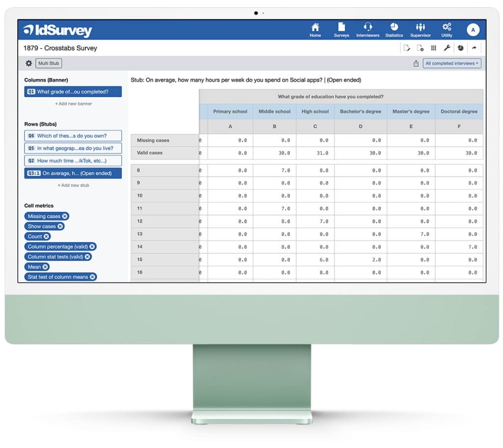The width and height of the screenshot is (503, 448).
Task: Open the user avatar A menu
Action: click(473, 30)
